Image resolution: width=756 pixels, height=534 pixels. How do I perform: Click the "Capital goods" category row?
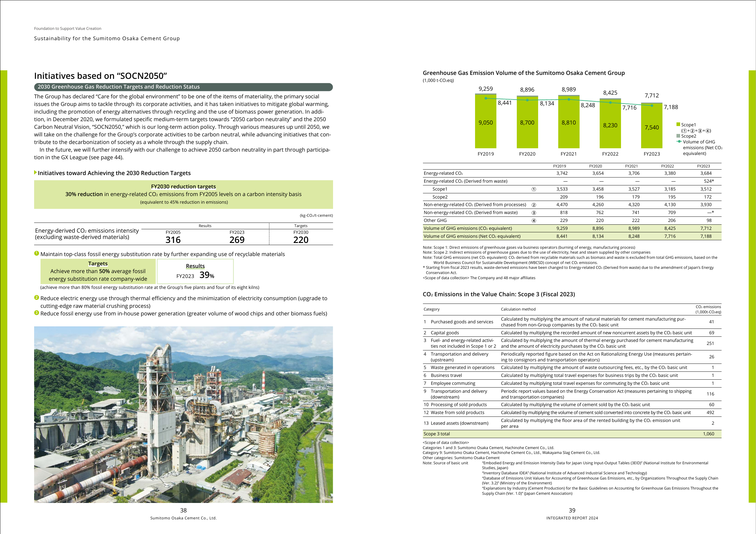click(572, 333)
